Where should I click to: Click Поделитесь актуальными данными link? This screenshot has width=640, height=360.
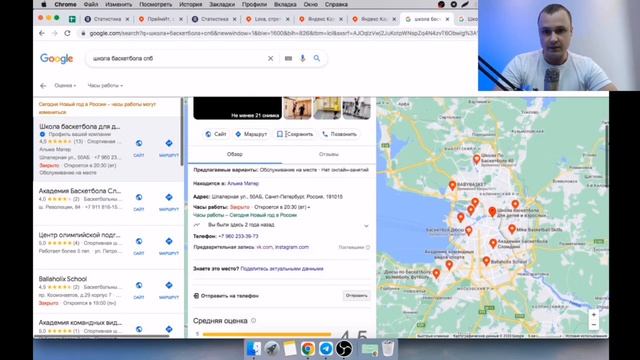click(282, 269)
